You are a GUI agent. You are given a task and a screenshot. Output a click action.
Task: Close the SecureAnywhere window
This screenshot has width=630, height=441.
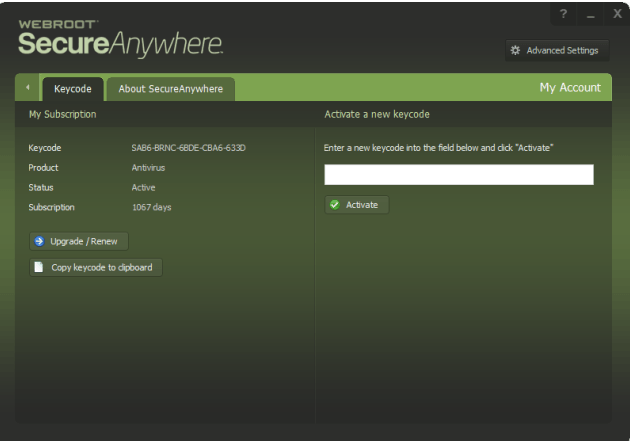[x=617, y=14]
